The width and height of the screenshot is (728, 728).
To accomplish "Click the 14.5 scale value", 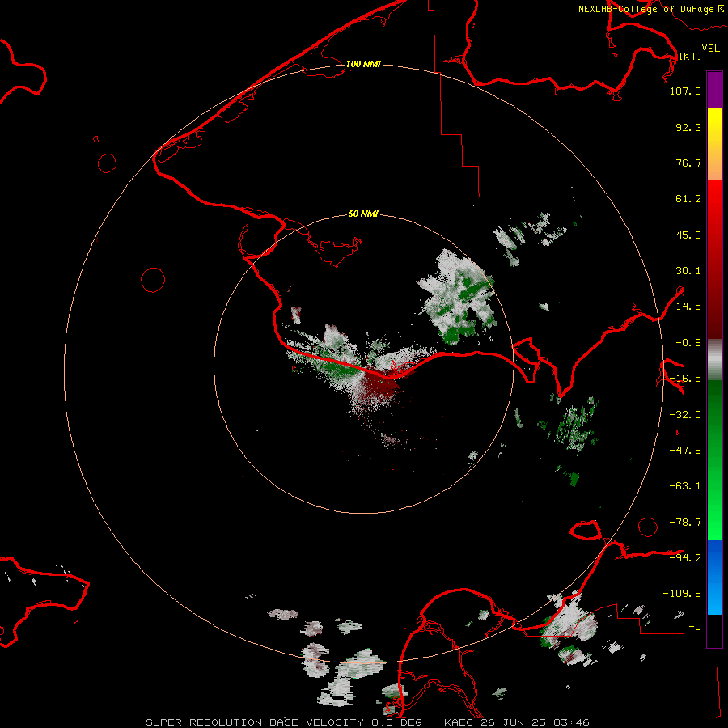I will 688,307.
